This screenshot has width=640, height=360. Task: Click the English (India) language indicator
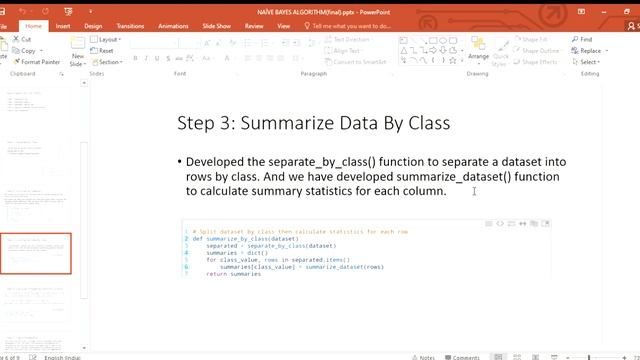[62, 358]
